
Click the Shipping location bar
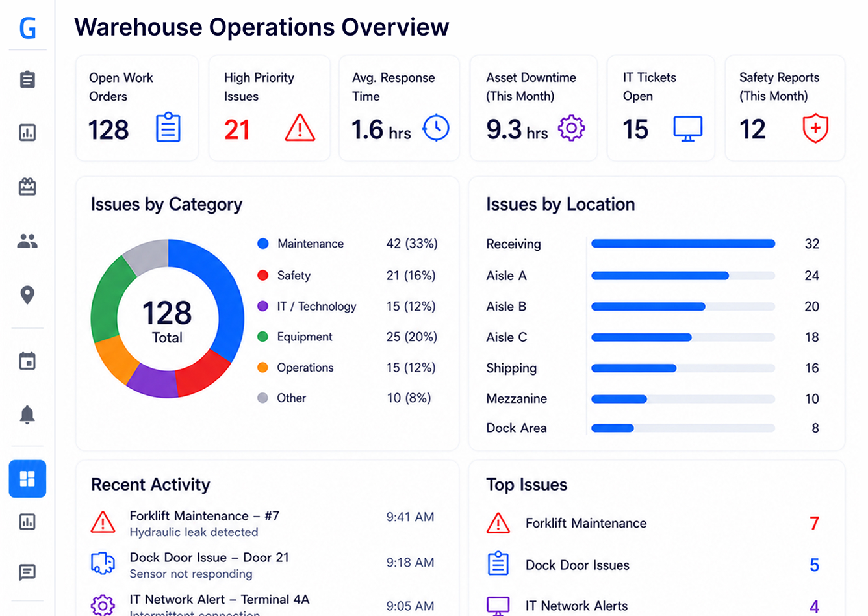pyautogui.click(x=683, y=368)
